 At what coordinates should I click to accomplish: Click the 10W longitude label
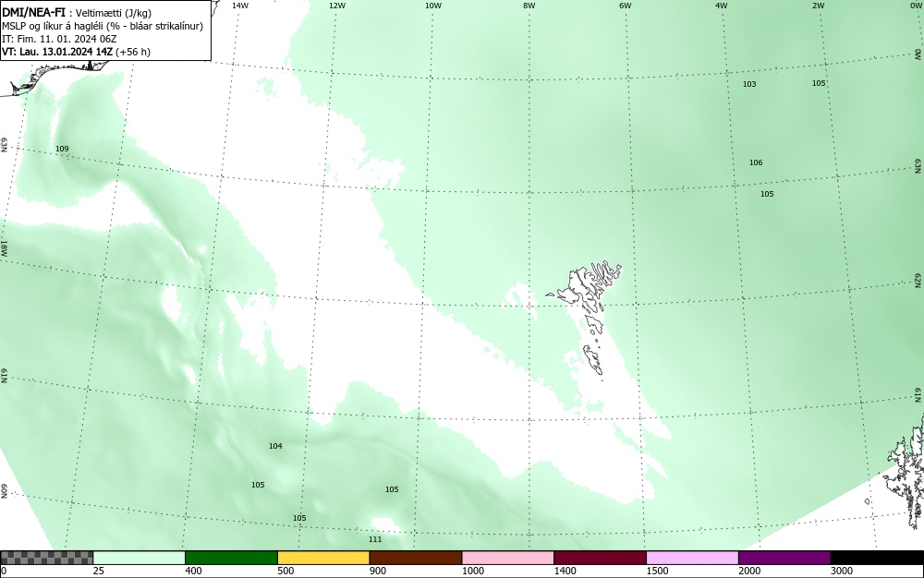click(433, 6)
